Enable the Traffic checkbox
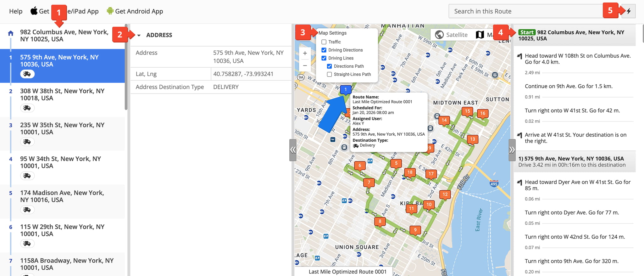 click(x=324, y=42)
